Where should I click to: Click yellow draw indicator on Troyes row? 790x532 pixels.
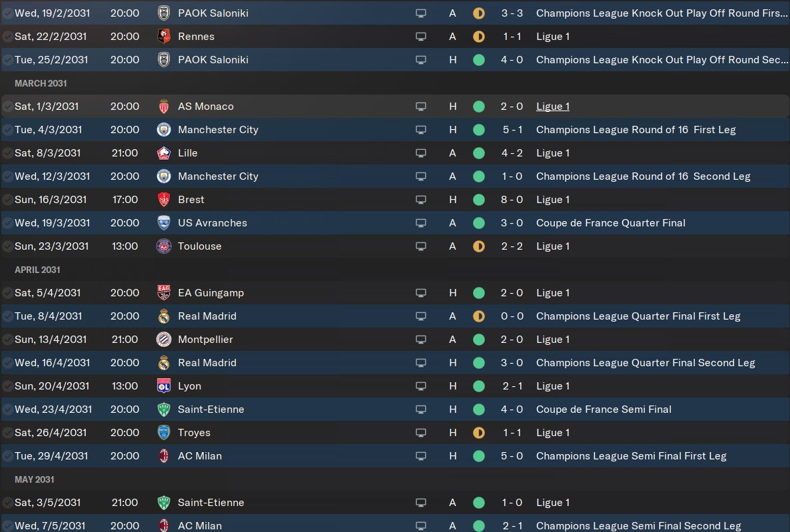tap(479, 432)
